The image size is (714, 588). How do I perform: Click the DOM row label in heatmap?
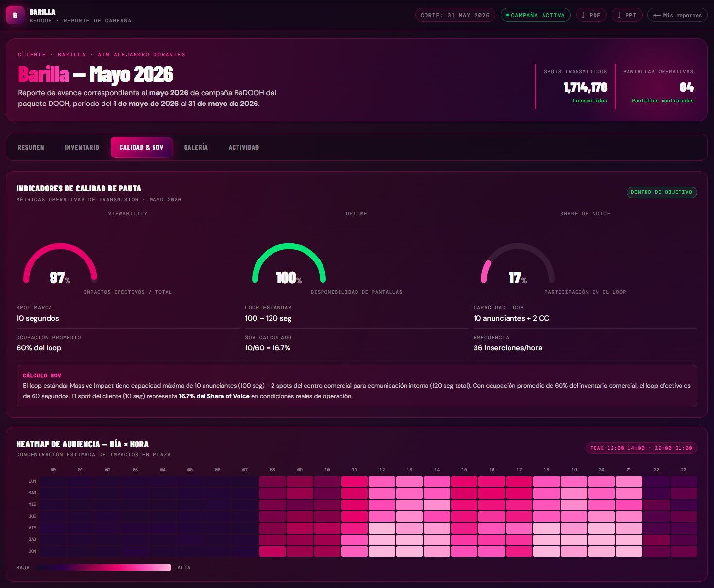click(x=32, y=552)
